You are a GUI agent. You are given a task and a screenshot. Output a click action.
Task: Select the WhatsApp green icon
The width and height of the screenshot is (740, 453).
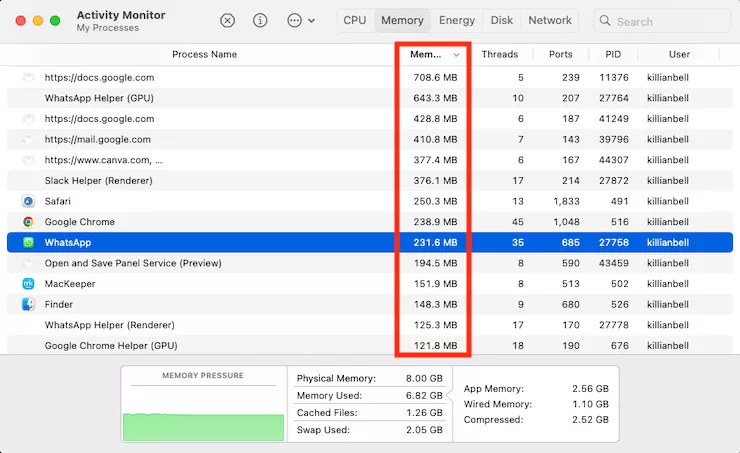[28, 243]
